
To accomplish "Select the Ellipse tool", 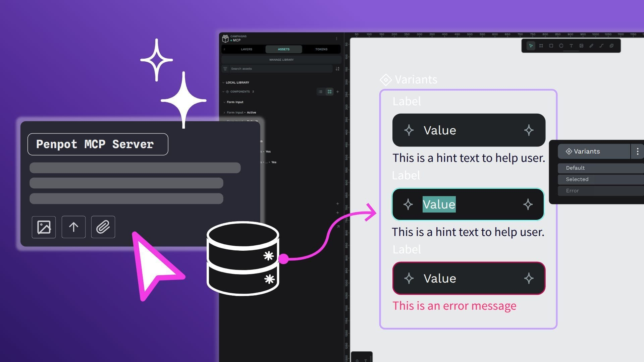I will click(561, 46).
